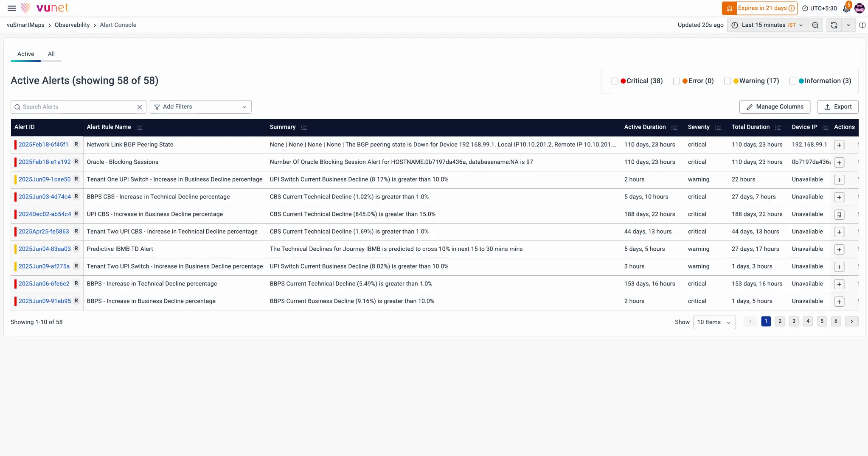The image size is (868, 456).
Task: Click the zoom out time range icon
Action: click(x=815, y=25)
